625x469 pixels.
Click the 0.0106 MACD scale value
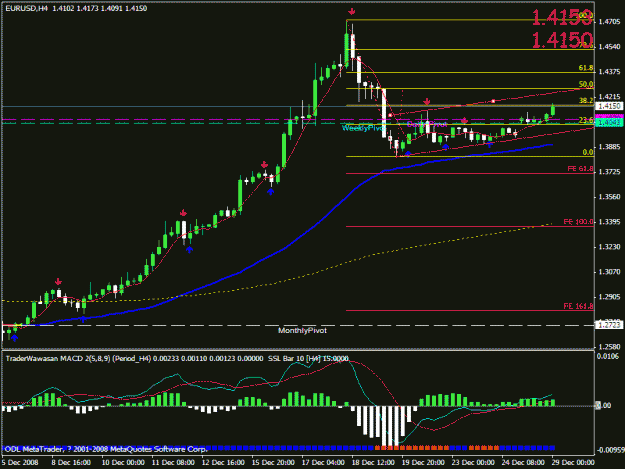coord(608,356)
